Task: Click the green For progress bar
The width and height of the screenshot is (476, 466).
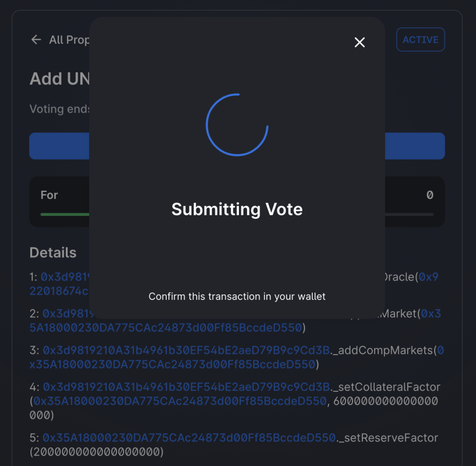Action: 64,214
